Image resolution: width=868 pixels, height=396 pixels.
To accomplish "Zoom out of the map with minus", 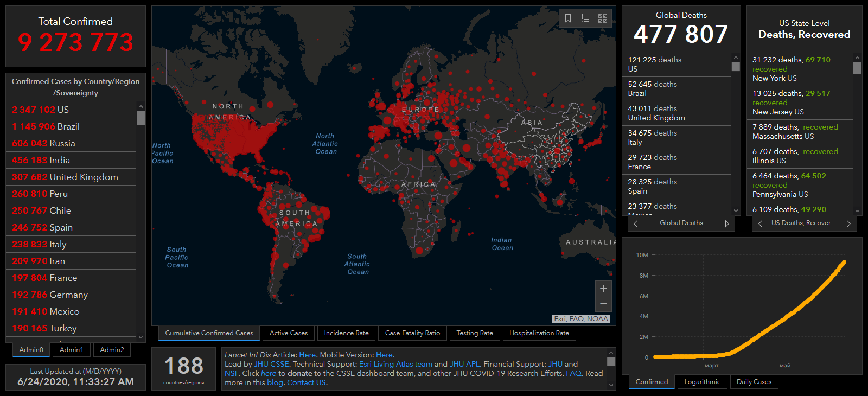I will [603, 303].
